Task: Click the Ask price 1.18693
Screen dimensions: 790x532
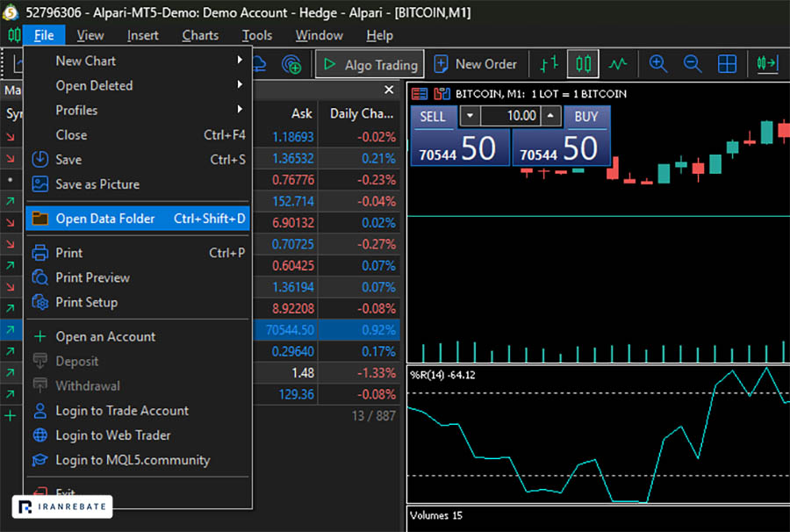Action: (x=292, y=137)
